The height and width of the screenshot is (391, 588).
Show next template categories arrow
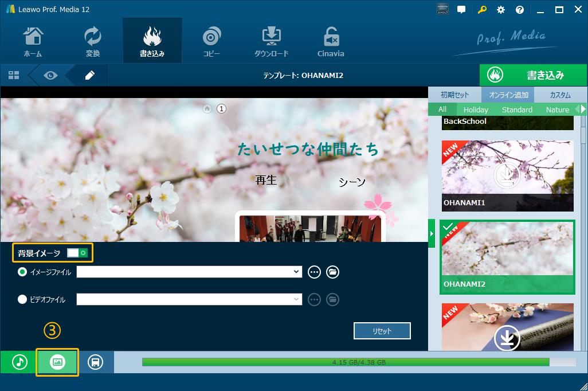[583, 109]
